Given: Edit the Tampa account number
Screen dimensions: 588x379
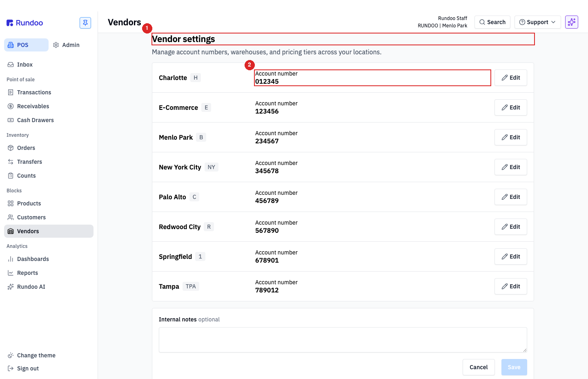Looking at the screenshot, I should click(510, 286).
